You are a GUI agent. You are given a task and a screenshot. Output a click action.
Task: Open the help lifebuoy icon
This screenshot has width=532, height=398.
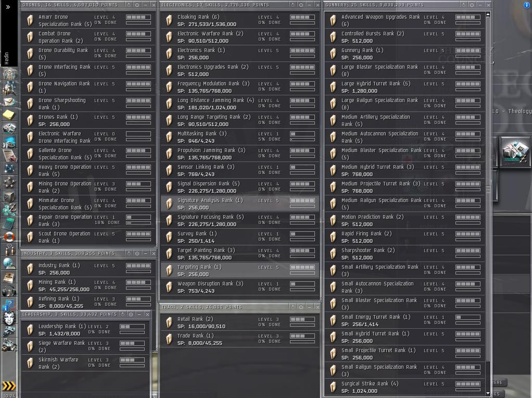pos(9,237)
